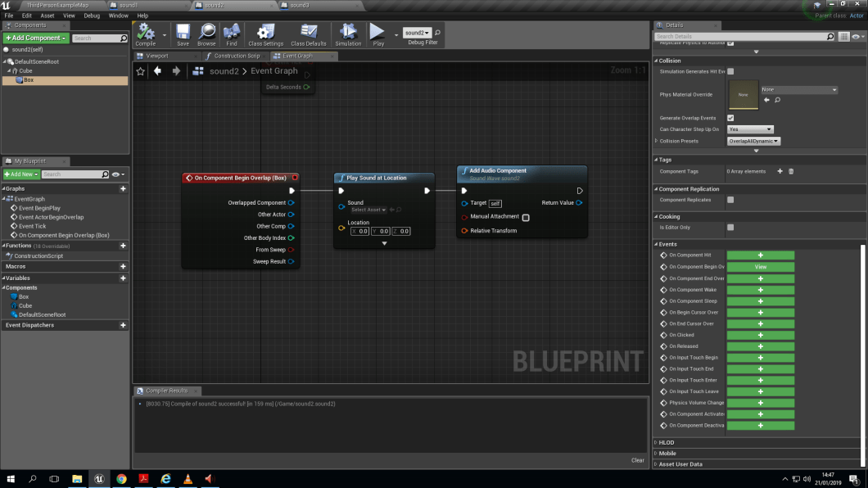Screen dimensions: 868x488
Task: Click Add New in My Blueprint
Action: pos(21,174)
